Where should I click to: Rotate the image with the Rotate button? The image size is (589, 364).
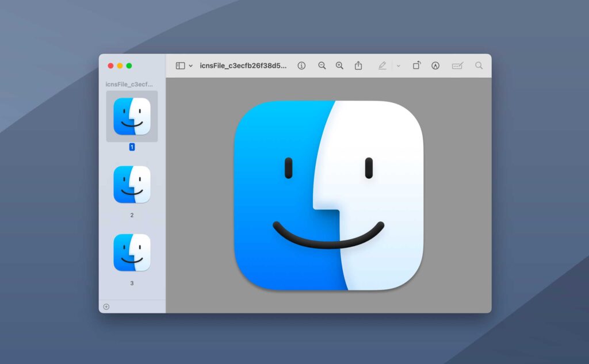coord(416,66)
